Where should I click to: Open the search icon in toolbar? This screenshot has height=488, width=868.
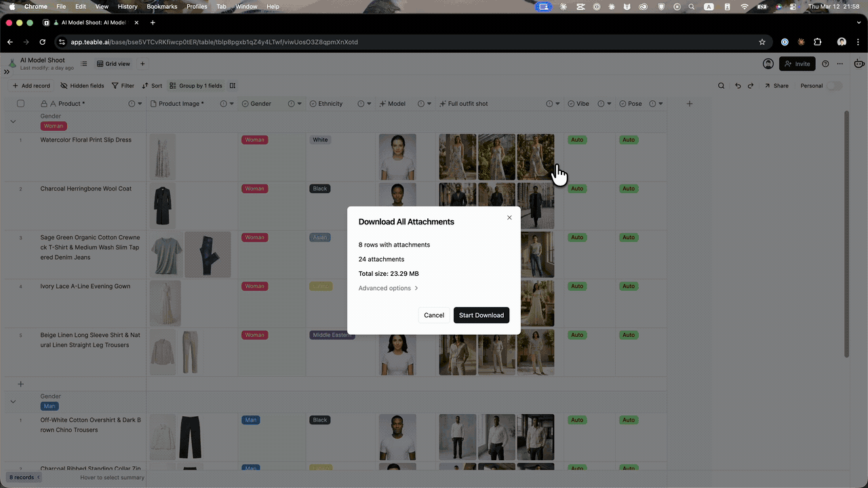[x=722, y=86]
